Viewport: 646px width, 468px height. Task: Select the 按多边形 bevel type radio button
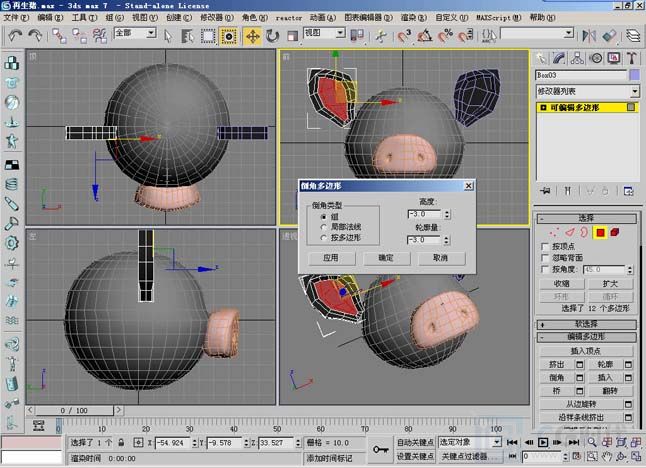tap(323, 238)
